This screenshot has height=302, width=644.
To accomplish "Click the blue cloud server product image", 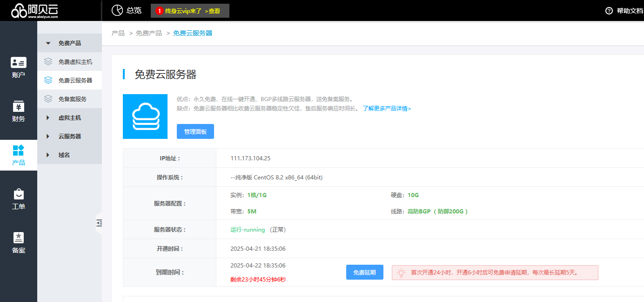I will 145,117.
